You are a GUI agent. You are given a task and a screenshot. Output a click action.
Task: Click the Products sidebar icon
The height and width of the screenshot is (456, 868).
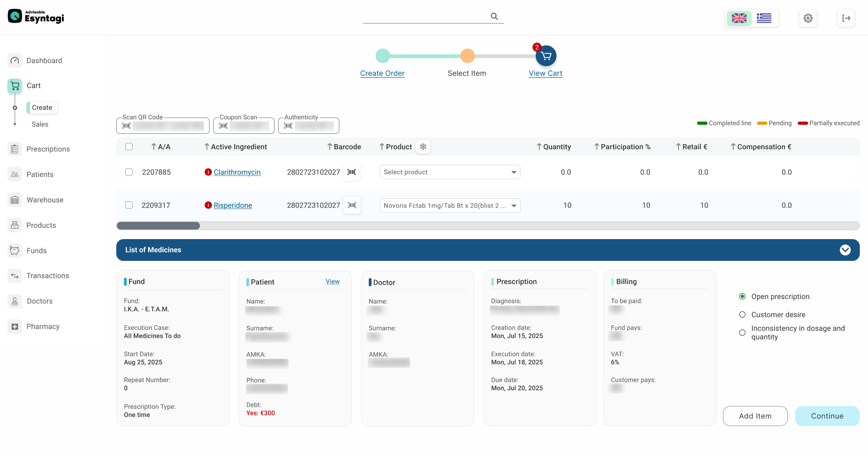(x=15, y=225)
